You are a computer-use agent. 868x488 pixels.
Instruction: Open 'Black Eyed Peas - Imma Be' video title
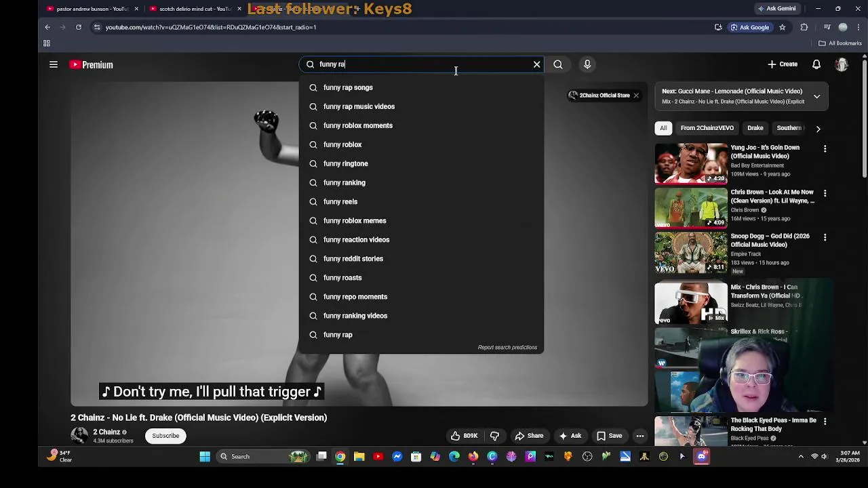(773, 424)
